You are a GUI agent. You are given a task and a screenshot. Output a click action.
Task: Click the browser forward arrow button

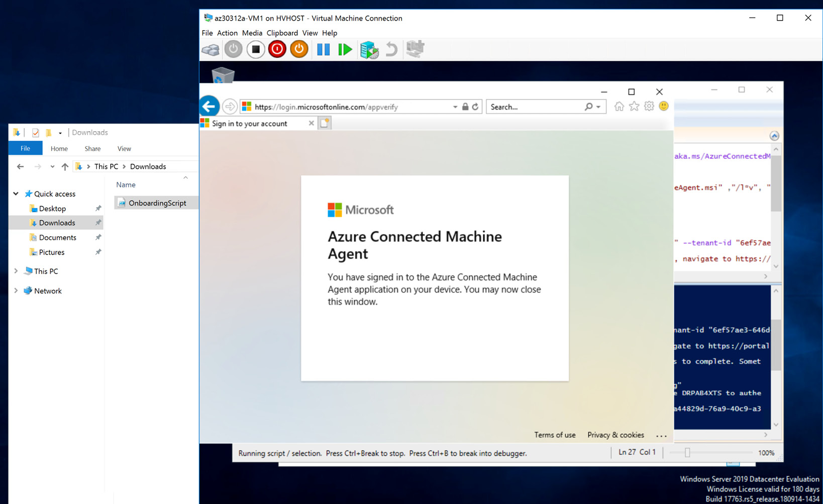(x=230, y=107)
